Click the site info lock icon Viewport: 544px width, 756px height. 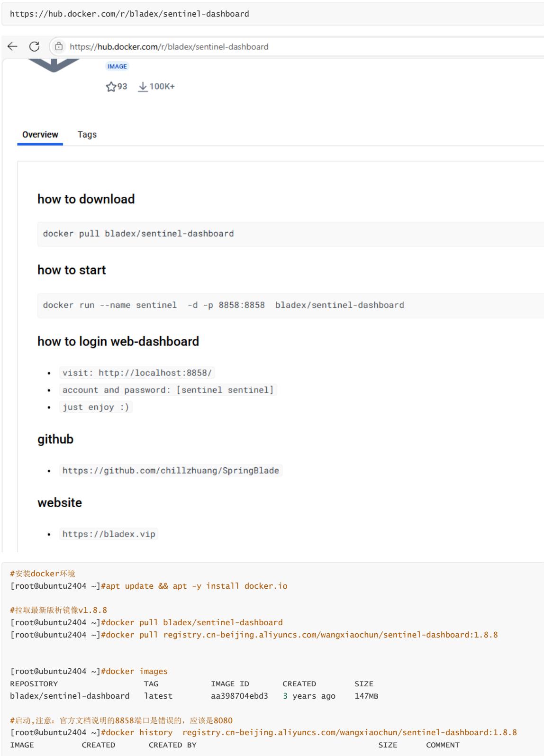coord(59,46)
